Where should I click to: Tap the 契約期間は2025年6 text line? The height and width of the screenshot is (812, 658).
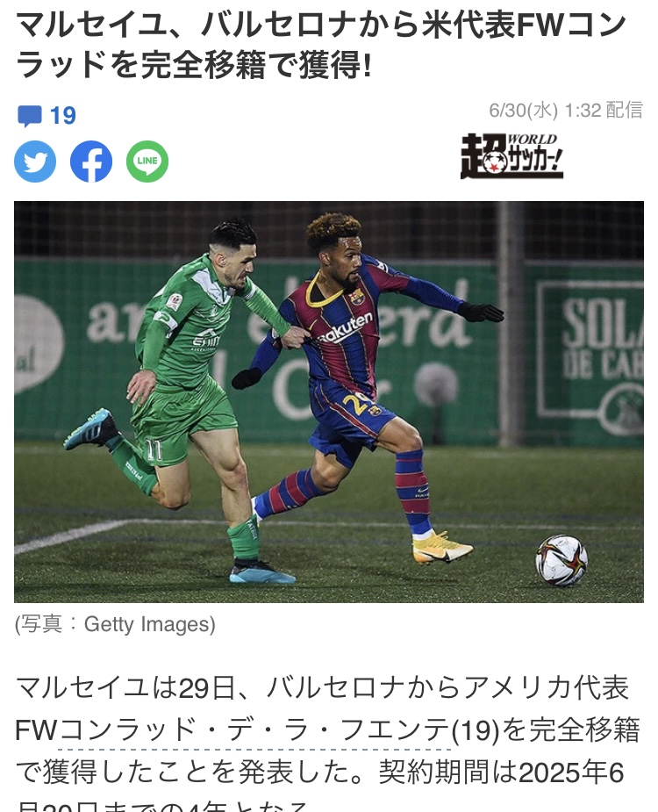[501, 772]
